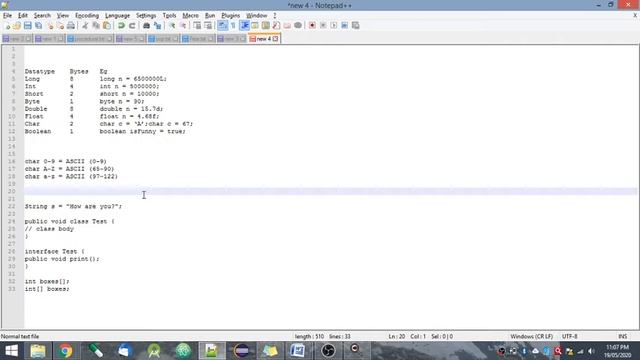The height and width of the screenshot is (360, 640).
Task: Click 'Ln : 20' position in status bar
Action: coord(397,337)
